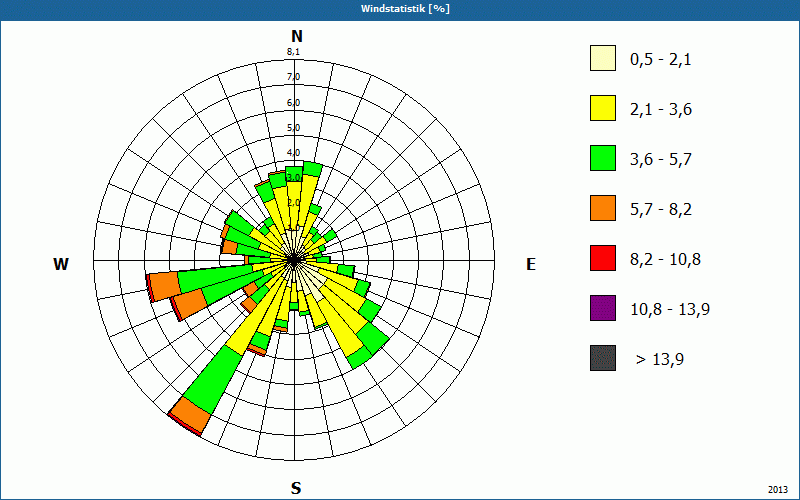This screenshot has height=500, width=800.
Task: Click the yellow 2,1 - 3,6 legend swatch
Action: (603, 108)
